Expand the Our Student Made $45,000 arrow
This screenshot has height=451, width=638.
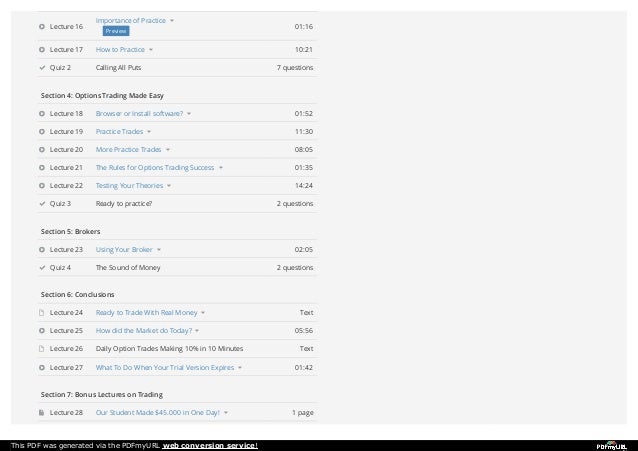click(x=226, y=413)
